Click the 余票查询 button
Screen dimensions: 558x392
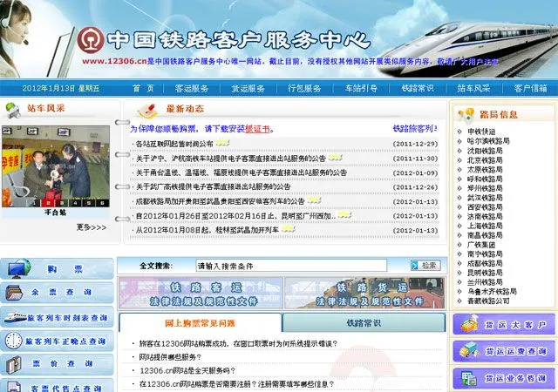click(57, 293)
